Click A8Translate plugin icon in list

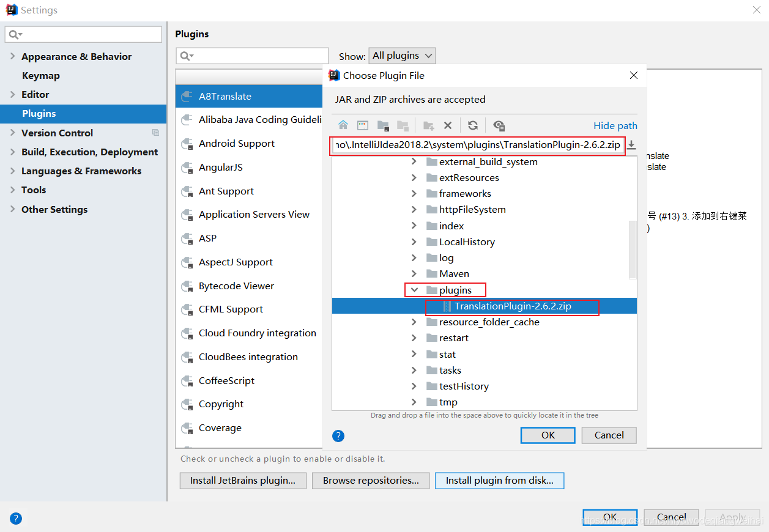[x=187, y=97]
